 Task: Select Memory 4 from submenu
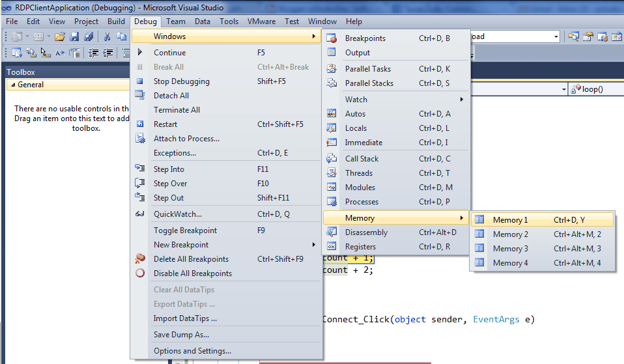[543, 262]
